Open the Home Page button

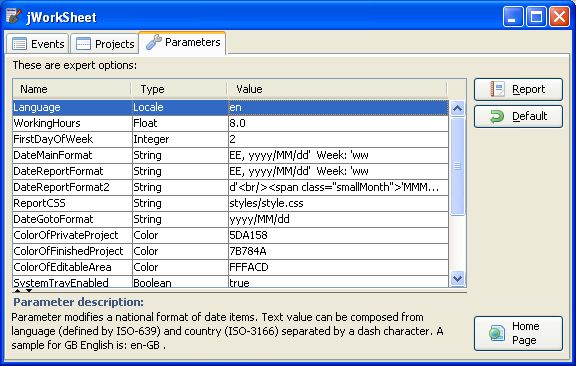(518, 333)
